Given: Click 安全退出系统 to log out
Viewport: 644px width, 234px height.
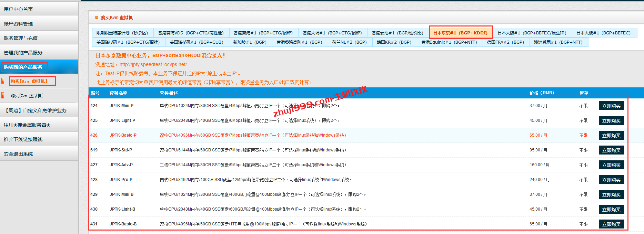Looking at the screenshot, I should 39,153.
